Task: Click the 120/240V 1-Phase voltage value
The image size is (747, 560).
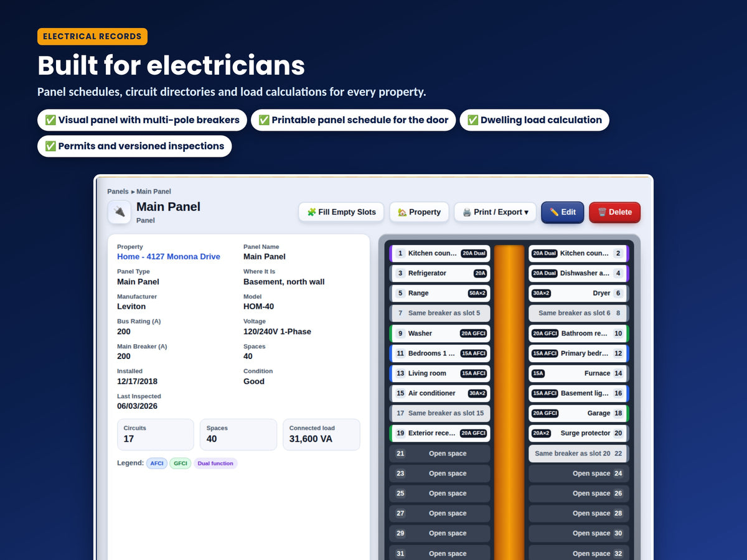Action: tap(277, 331)
